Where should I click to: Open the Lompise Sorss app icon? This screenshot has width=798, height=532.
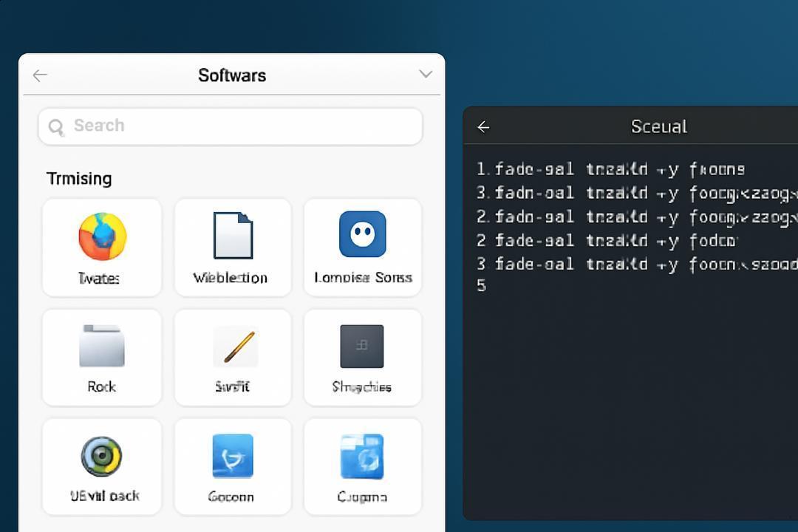click(362, 234)
